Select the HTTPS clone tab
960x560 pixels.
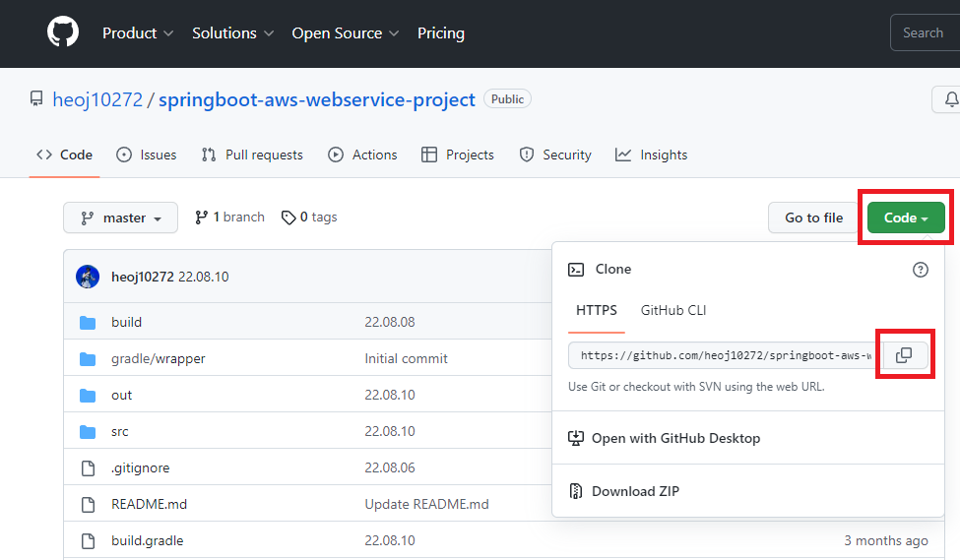pyautogui.click(x=597, y=310)
